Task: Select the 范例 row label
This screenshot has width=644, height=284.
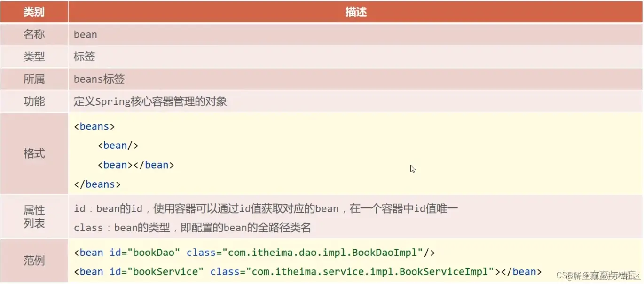Action: point(34,261)
